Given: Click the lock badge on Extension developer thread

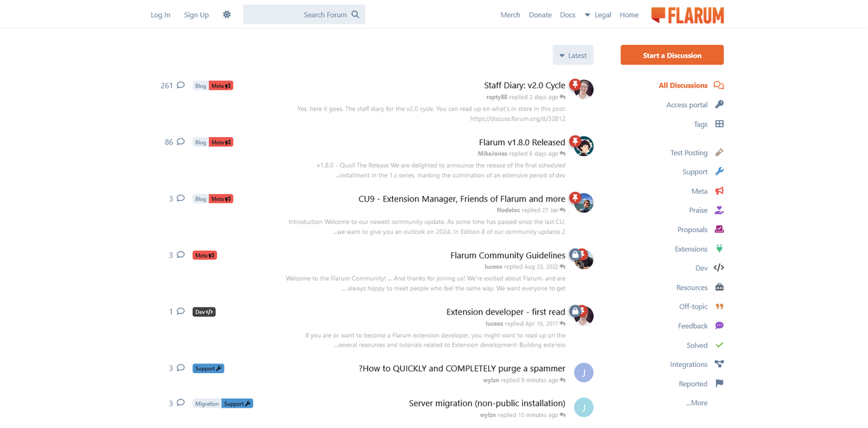Looking at the screenshot, I should (x=575, y=311).
